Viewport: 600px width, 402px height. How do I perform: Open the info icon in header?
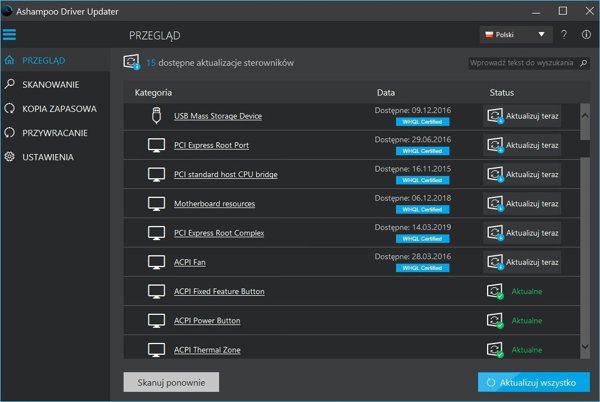586,34
